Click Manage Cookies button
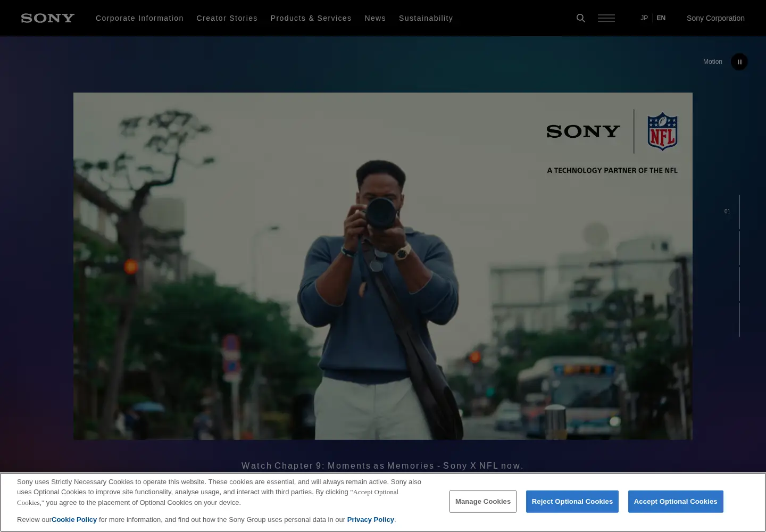The height and width of the screenshot is (532, 766). pos(483,502)
